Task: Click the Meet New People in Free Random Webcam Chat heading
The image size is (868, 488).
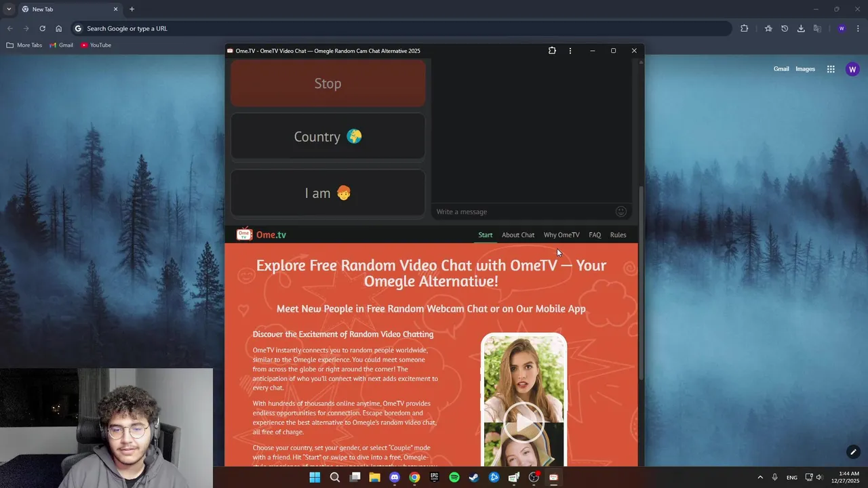Action: tap(431, 308)
